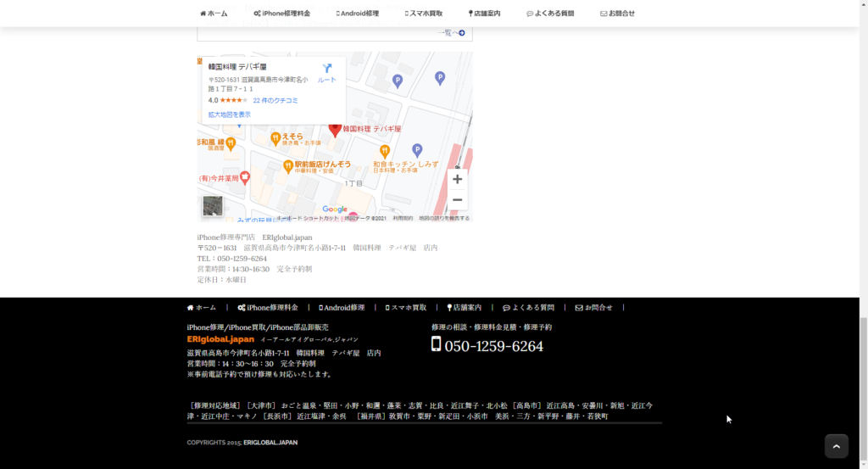
Task: Open the map's キーボード ショートカット link
Action: click(x=309, y=218)
